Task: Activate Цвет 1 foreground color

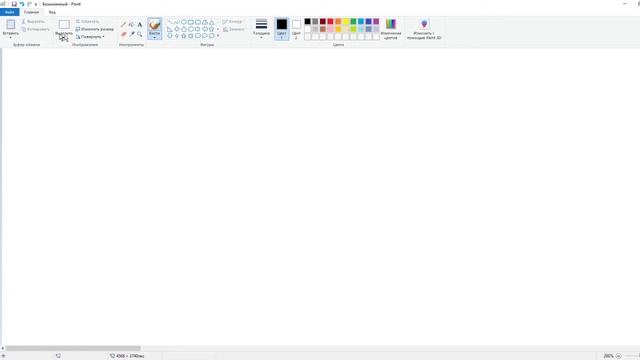Action: pyautogui.click(x=282, y=29)
